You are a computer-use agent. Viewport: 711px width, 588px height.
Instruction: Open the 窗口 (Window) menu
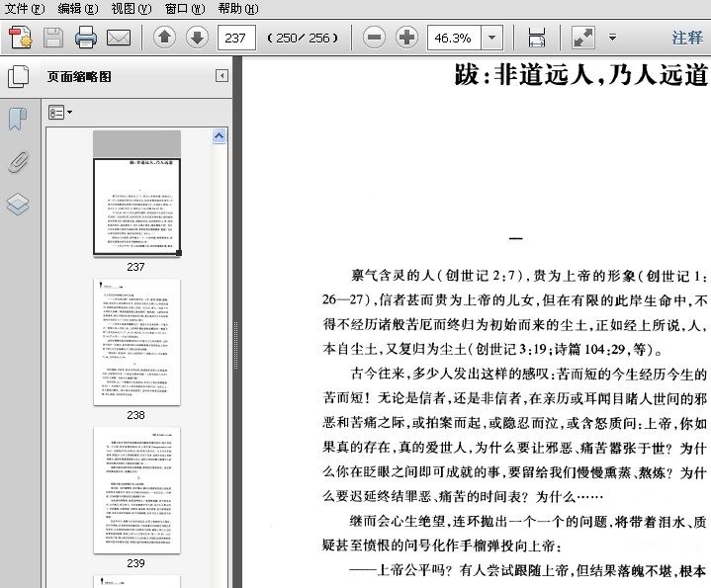[x=185, y=8]
